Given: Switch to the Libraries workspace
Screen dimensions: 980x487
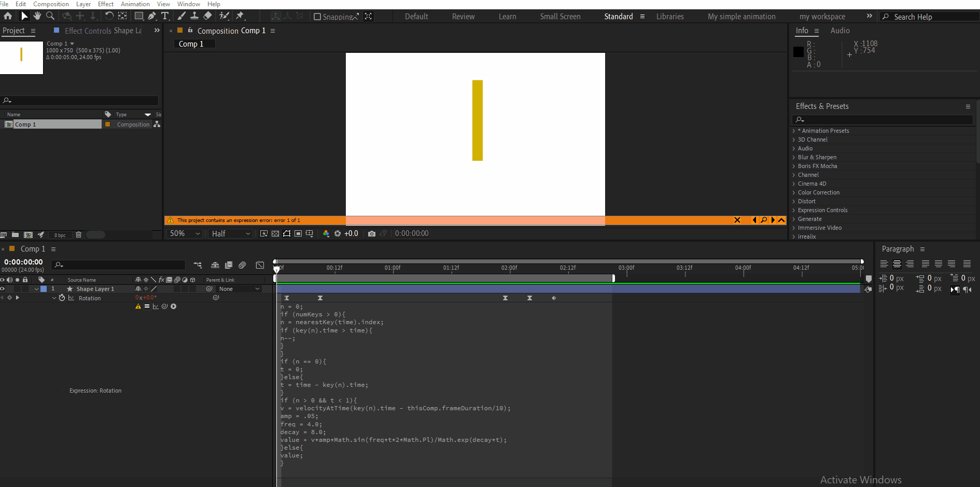Looking at the screenshot, I should (x=670, y=17).
